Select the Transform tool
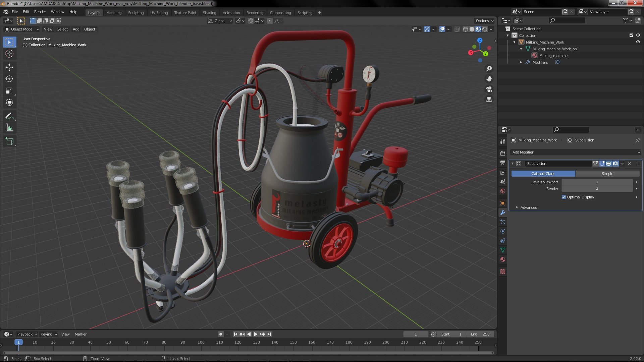Viewport: 644px width, 362px height. click(9, 103)
